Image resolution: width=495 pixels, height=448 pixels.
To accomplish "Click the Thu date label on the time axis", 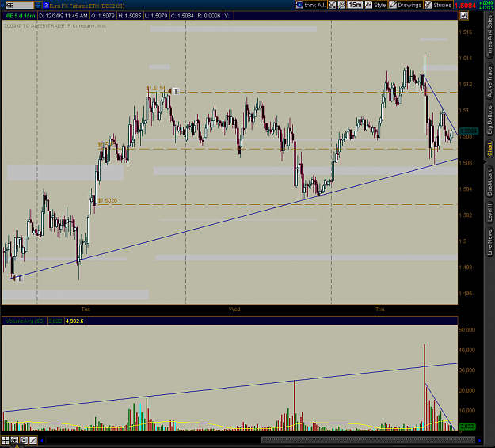I will (x=380, y=309).
